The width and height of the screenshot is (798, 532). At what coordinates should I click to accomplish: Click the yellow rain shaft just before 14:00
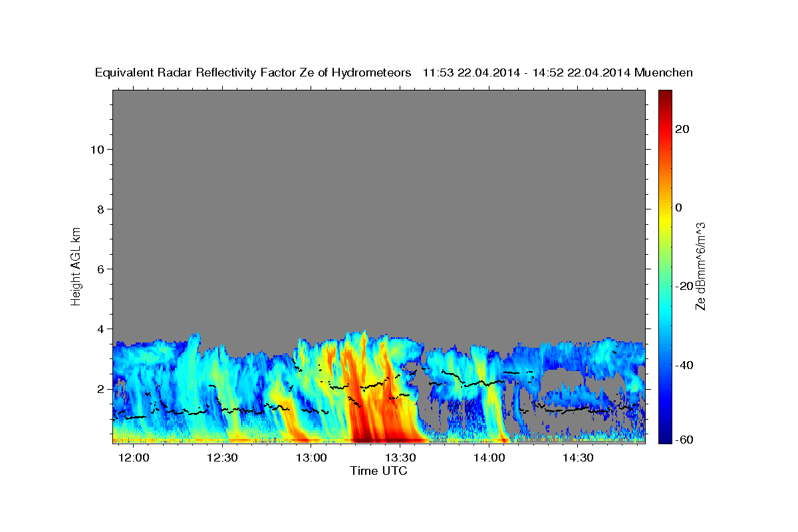point(493,399)
